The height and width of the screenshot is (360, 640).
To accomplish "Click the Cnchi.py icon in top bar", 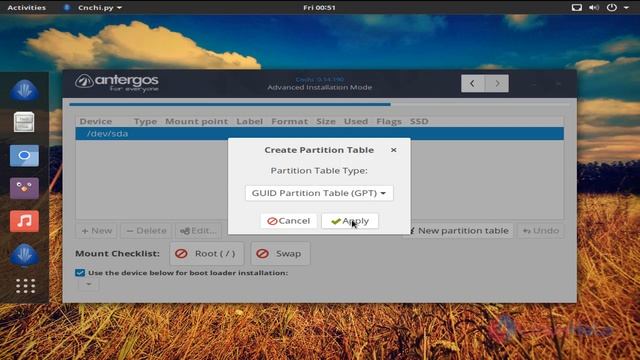I will [x=67, y=7].
